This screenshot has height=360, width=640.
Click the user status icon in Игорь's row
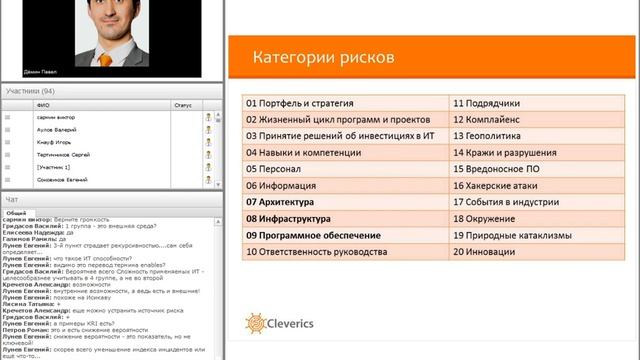point(209,142)
